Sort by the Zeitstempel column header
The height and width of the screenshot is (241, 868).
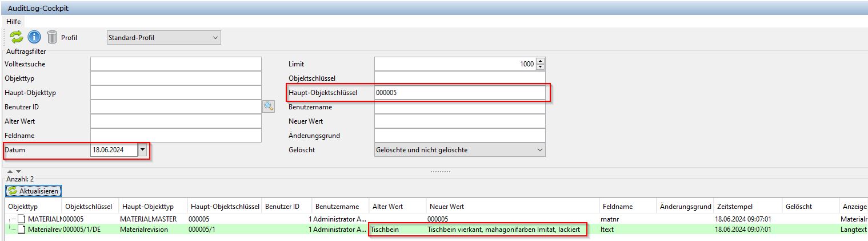point(746,206)
